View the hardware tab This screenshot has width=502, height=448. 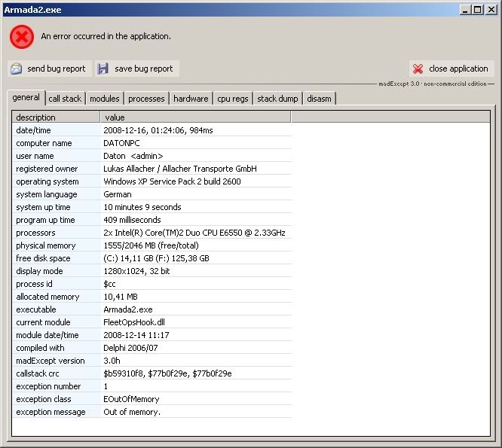coord(191,99)
